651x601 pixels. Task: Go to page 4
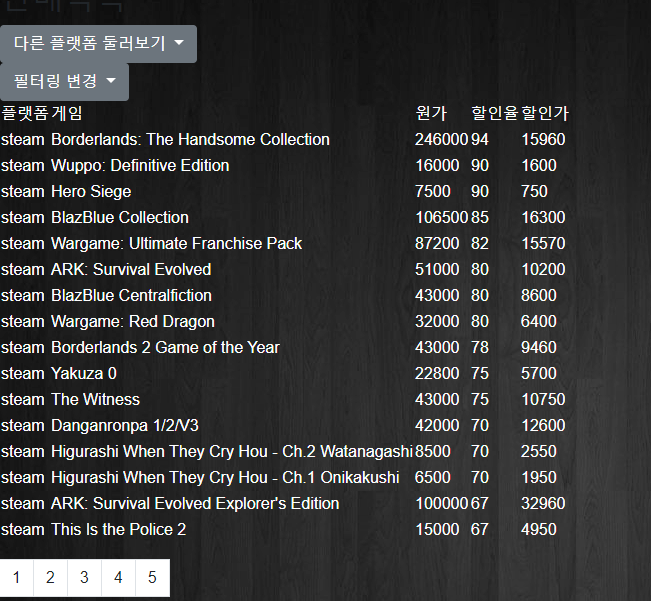118,577
